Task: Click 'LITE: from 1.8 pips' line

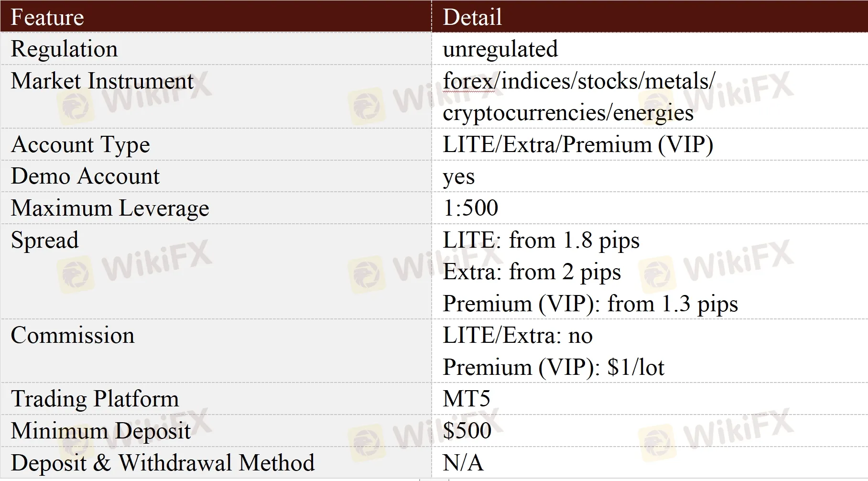Action: (x=541, y=240)
